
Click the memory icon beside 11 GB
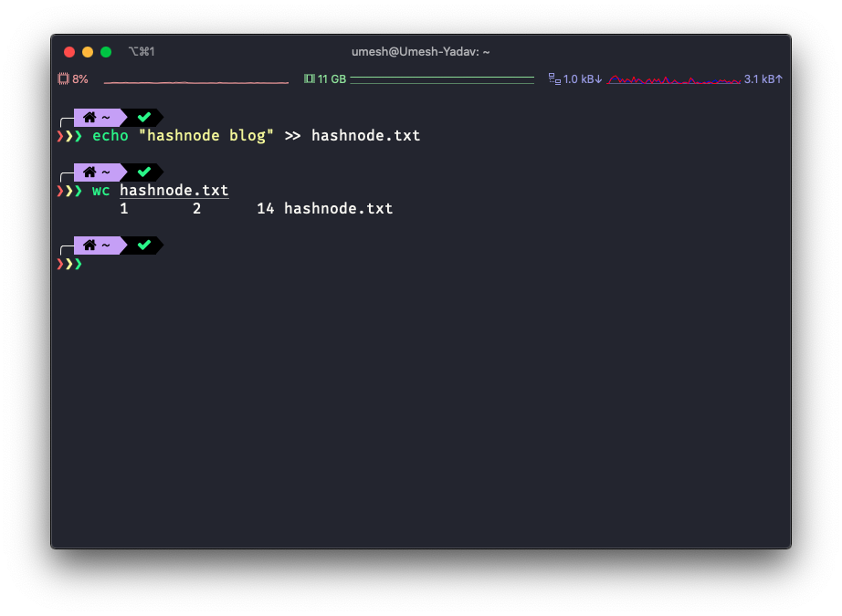tap(309, 79)
